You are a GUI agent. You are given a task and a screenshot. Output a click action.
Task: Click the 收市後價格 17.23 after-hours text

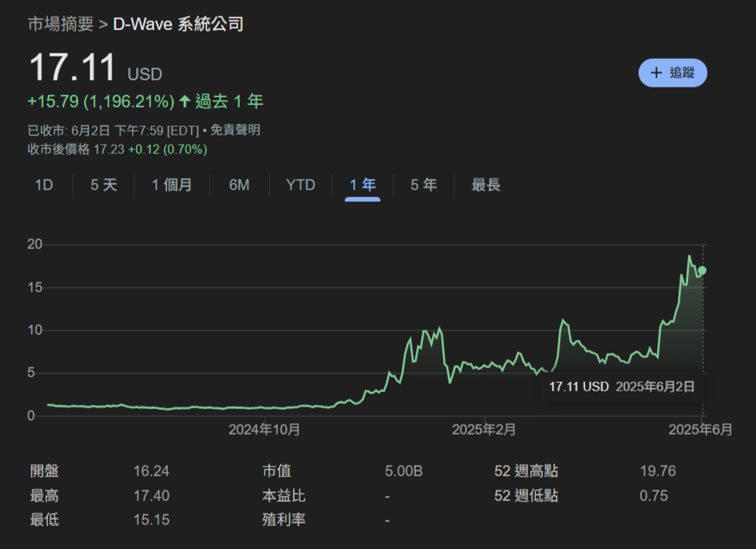(x=77, y=149)
